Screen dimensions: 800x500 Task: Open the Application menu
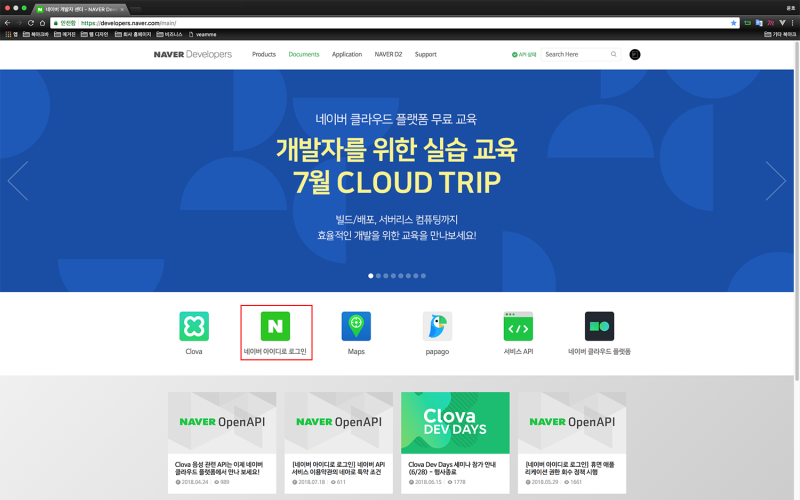pos(347,54)
